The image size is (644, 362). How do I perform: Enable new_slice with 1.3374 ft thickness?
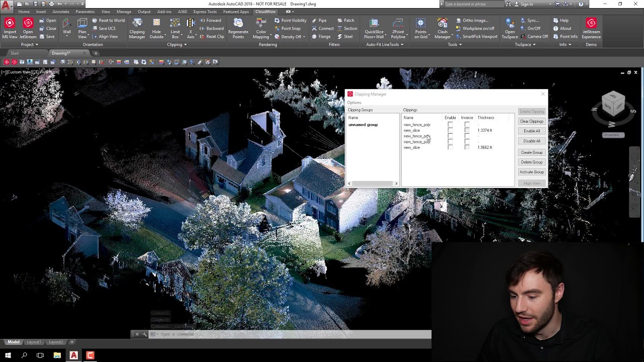(450, 130)
